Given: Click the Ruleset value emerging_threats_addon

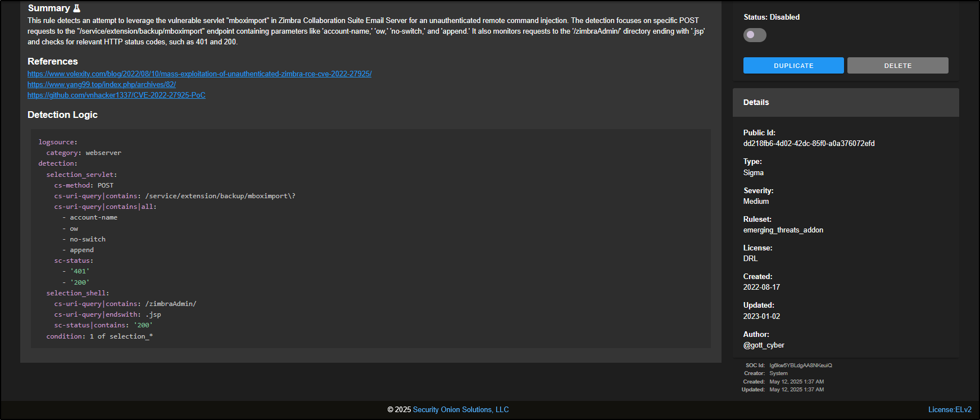Looking at the screenshot, I should tap(783, 230).
